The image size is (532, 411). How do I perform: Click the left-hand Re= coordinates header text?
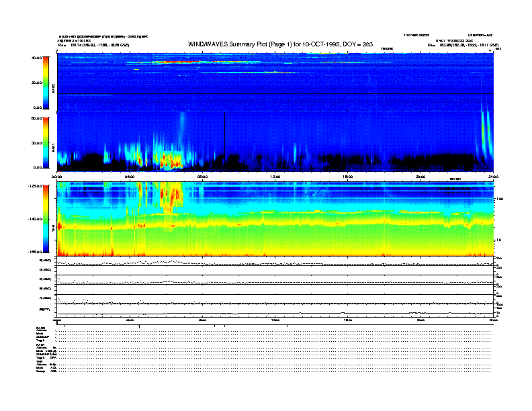93,45
